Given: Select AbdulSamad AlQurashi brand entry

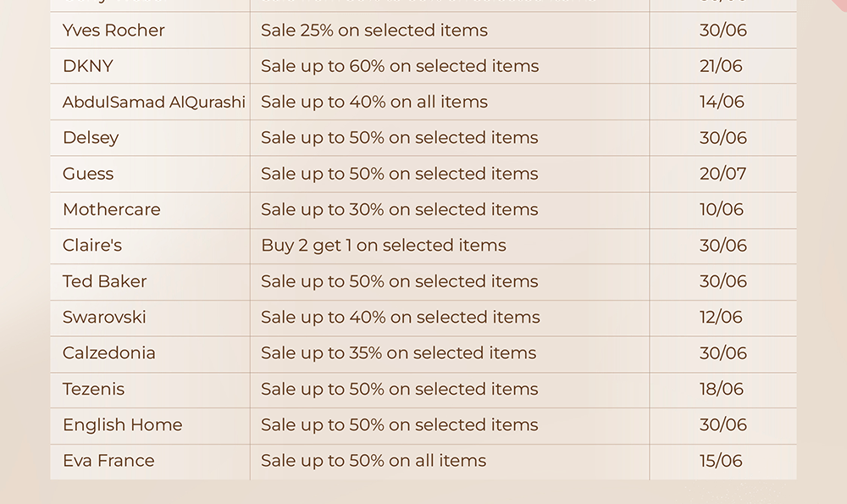Looking at the screenshot, I should pos(154,102).
